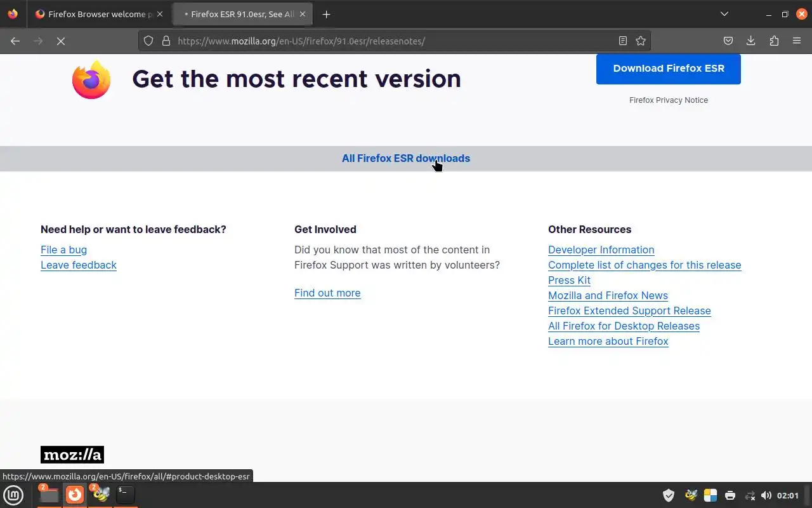Stop loading the page
This screenshot has height=508, width=812.
61,41
